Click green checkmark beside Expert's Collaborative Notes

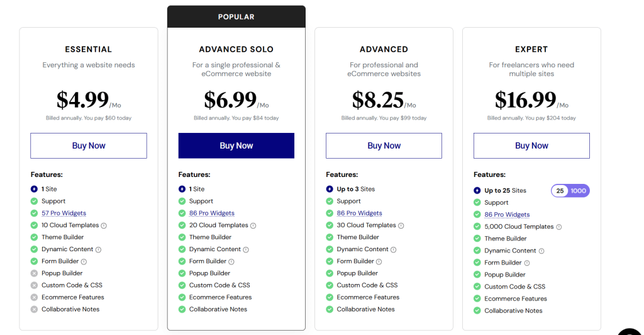point(477,310)
